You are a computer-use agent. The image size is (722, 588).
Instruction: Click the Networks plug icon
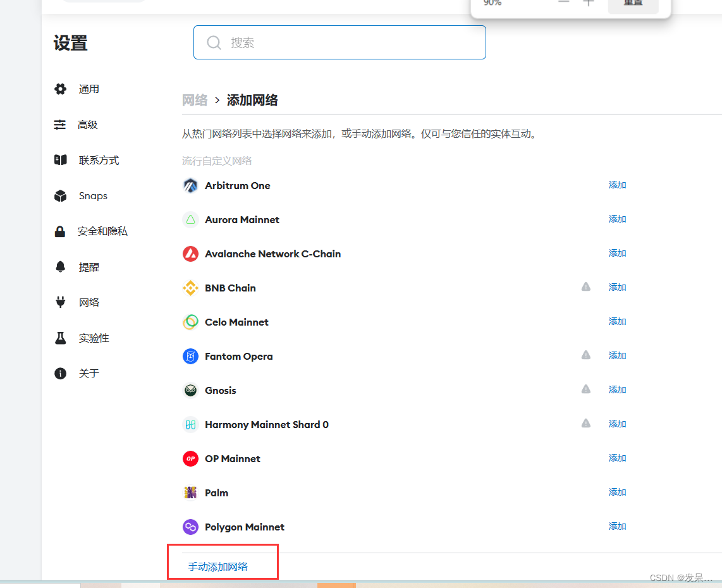click(x=60, y=302)
